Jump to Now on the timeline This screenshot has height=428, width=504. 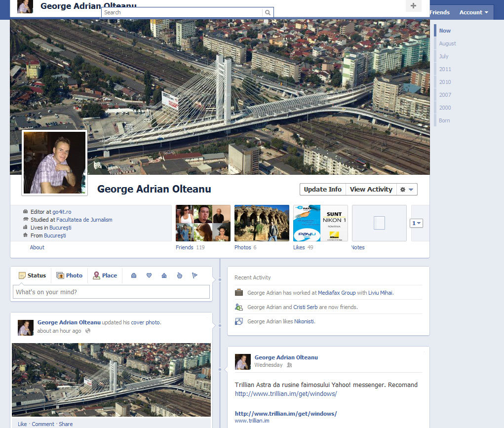[445, 31]
